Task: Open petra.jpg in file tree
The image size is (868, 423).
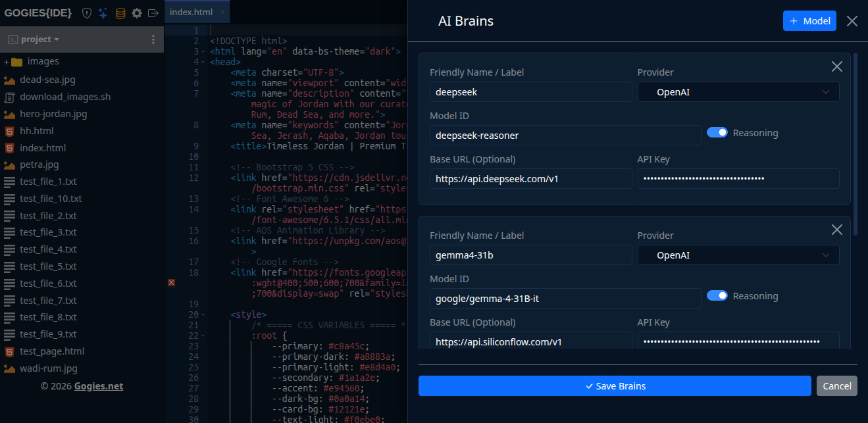Action: (x=39, y=165)
